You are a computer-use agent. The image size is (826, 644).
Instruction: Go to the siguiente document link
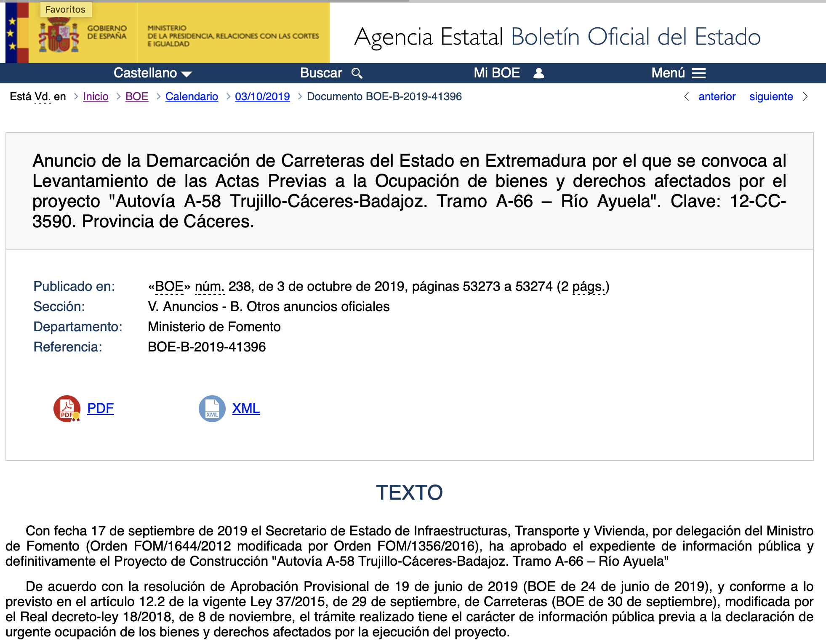tap(771, 96)
